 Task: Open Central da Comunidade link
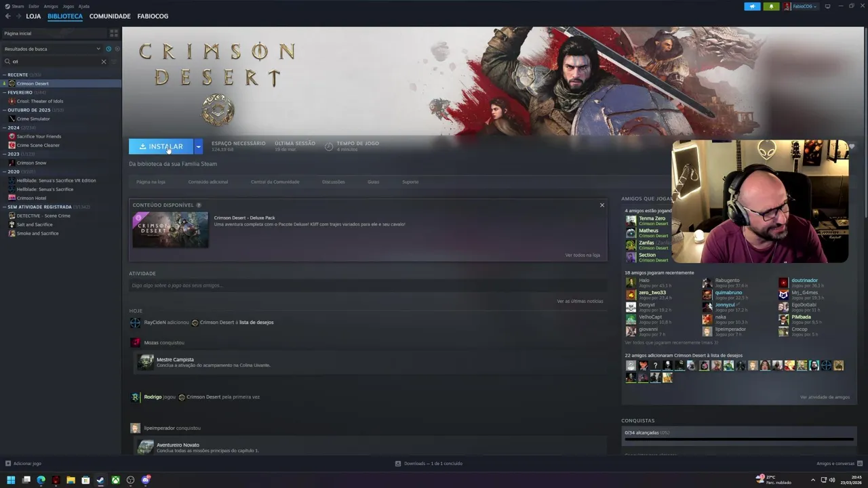coord(275,182)
